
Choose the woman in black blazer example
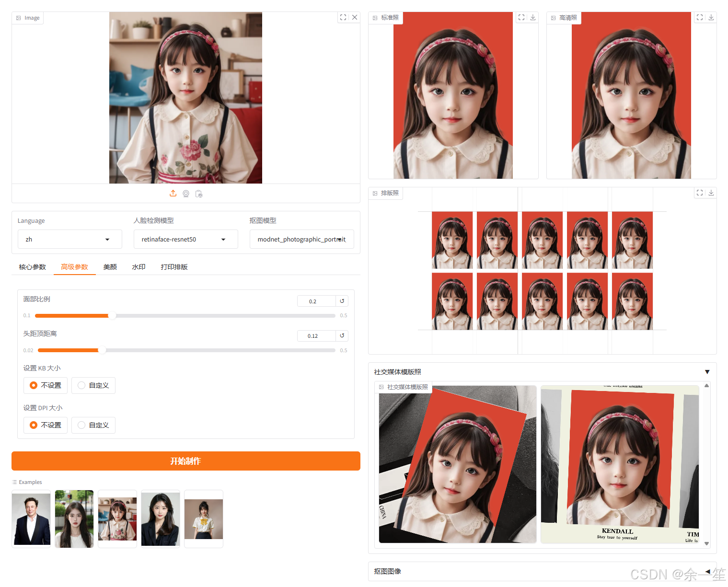coord(161,519)
